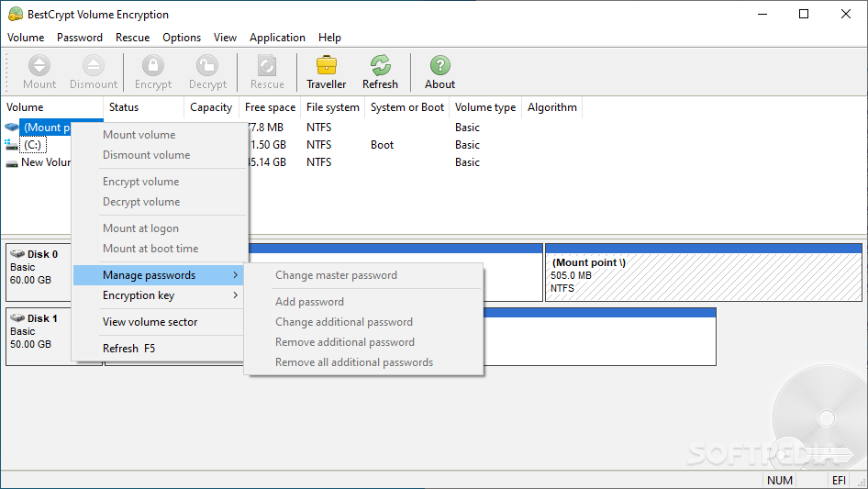This screenshot has width=868, height=489.
Task: Open the Application menu
Action: (277, 38)
